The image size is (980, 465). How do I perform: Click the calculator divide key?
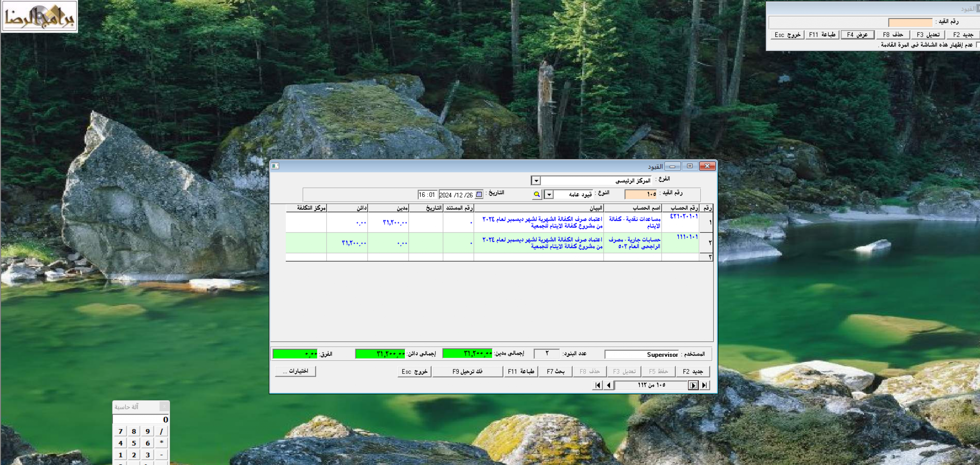click(x=161, y=431)
